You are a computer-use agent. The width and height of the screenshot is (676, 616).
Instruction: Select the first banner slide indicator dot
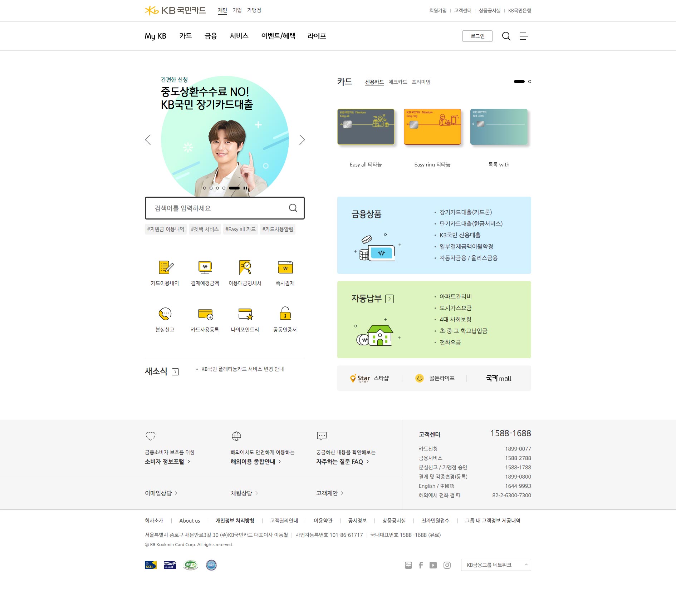205,188
